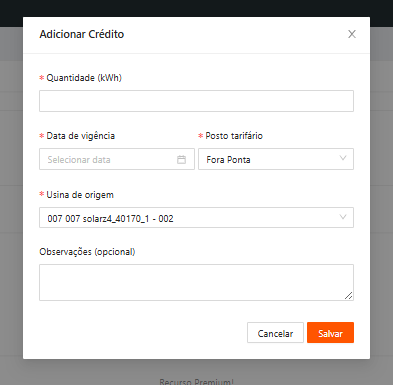Focus the Quantidade (kWh) input field
The width and height of the screenshot is (393, 385).
pos(196,101)
